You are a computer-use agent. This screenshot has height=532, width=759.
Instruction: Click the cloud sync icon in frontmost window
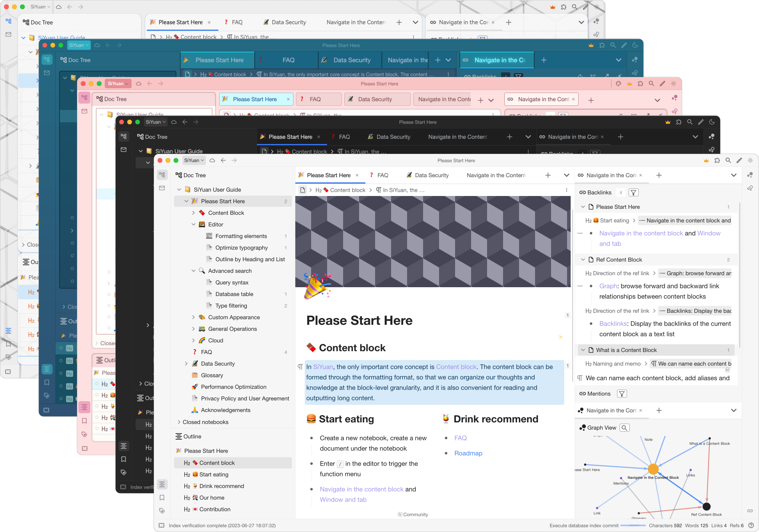212,160
